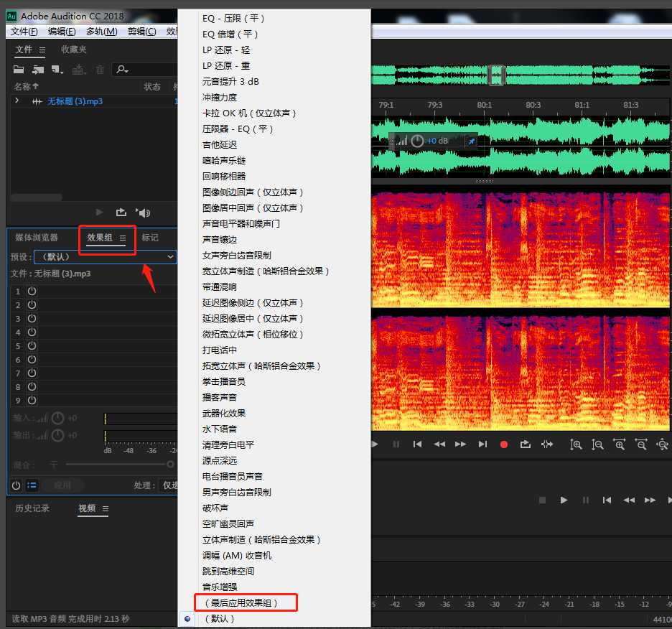Toggle power for effect slot 1
This screenshot has height=629, width=672.
(32, 291)
